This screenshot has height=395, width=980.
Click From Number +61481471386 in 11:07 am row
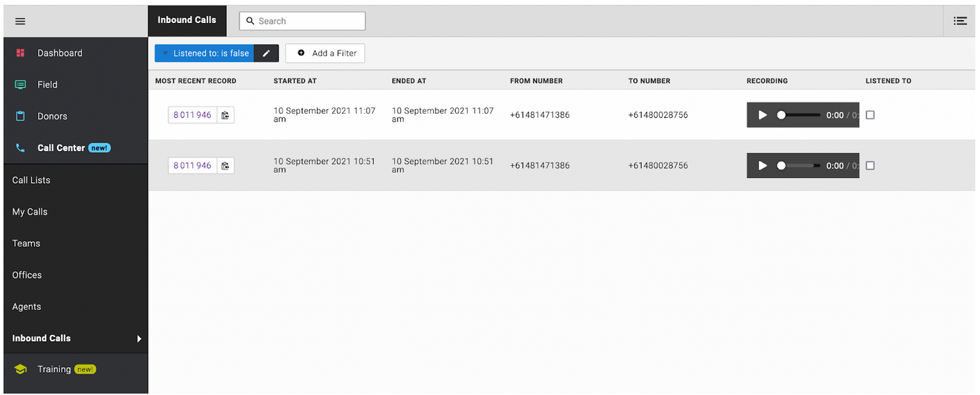(x=540, y=115)
